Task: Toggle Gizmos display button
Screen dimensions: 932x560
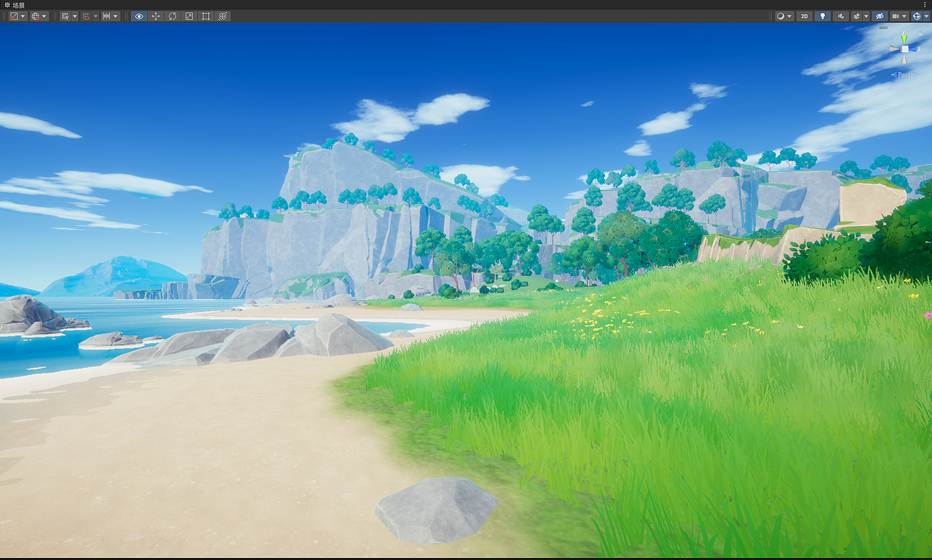Action: click(917, 16)
